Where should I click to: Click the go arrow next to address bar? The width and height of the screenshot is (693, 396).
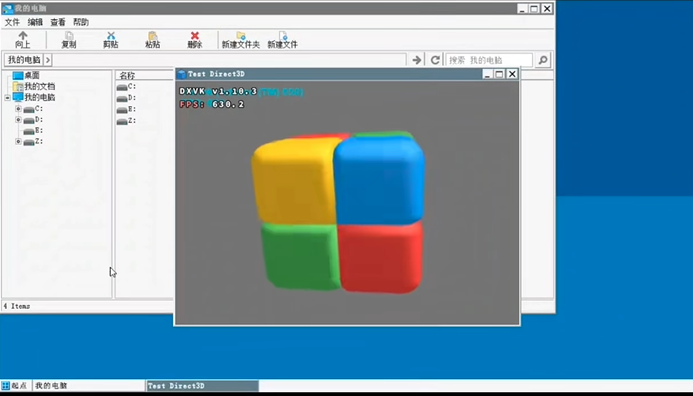416,60
